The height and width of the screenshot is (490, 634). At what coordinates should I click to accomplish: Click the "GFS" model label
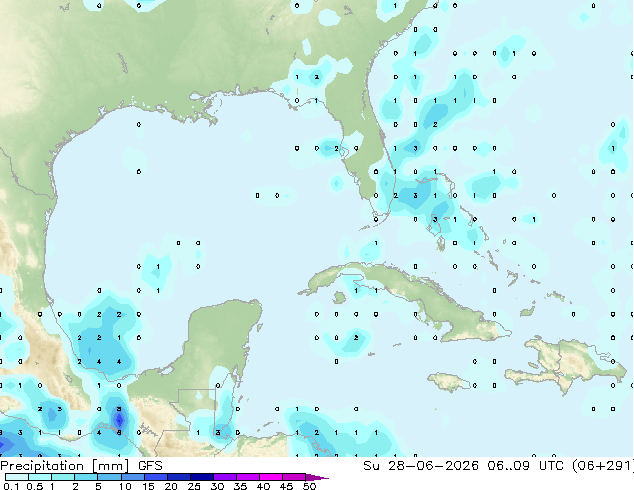[x=150, y=466]
